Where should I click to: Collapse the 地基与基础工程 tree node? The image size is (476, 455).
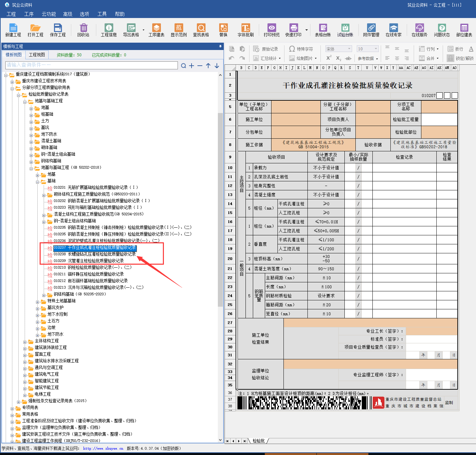coord(25,101)
